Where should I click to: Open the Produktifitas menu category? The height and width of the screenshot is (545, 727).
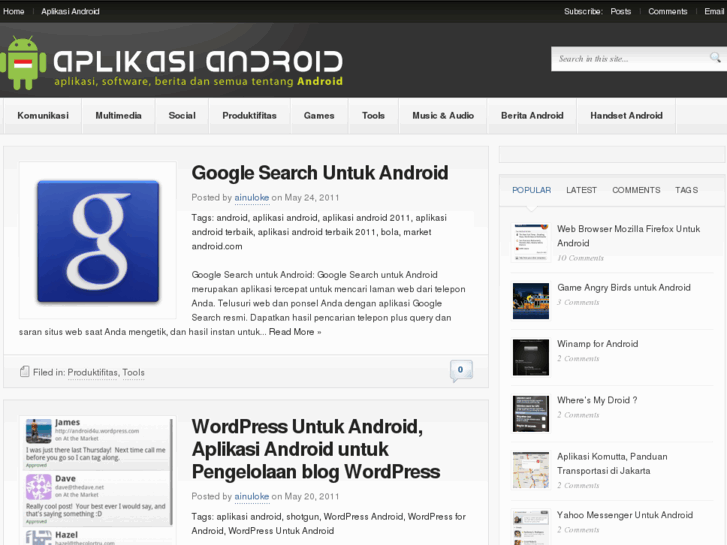pyautogui.click(x=249, y=115)
